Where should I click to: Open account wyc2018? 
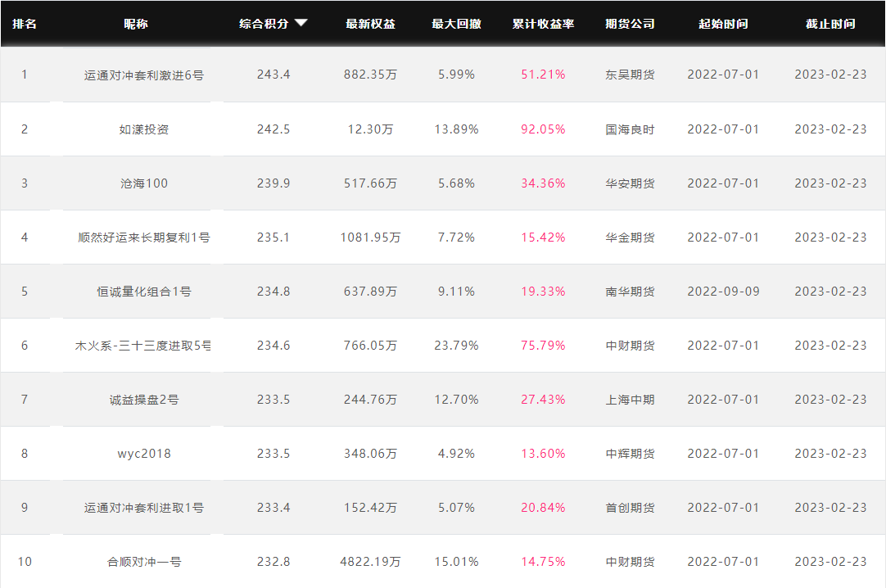click(144, 454)
